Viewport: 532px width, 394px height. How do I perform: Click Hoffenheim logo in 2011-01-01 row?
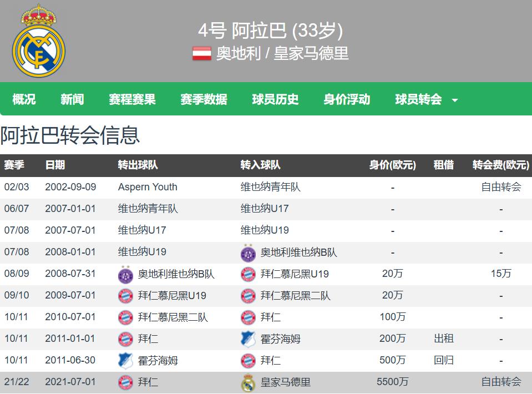pos(248,340)
